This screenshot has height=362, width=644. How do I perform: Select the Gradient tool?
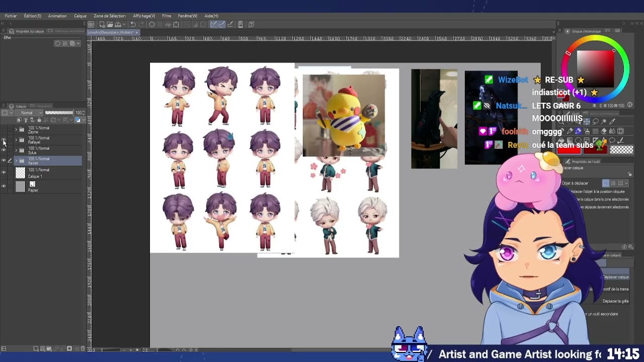pyautogui.click(x=570, y=140)
